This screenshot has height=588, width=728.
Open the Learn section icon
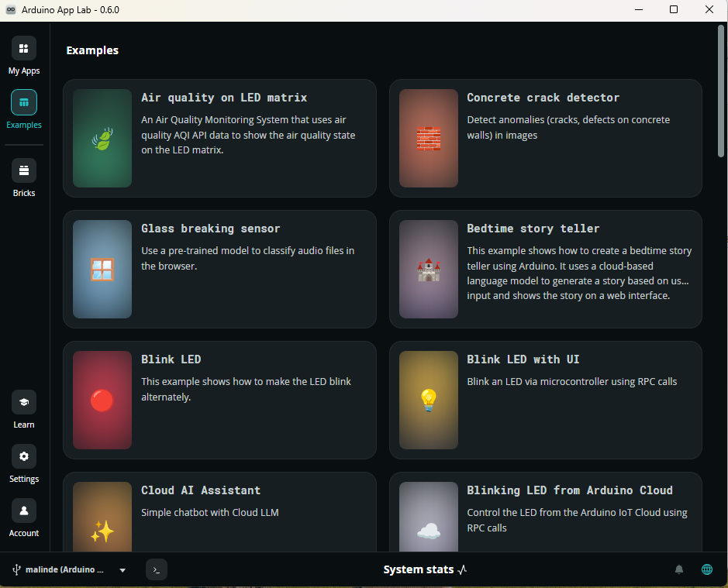click(24, 403)
